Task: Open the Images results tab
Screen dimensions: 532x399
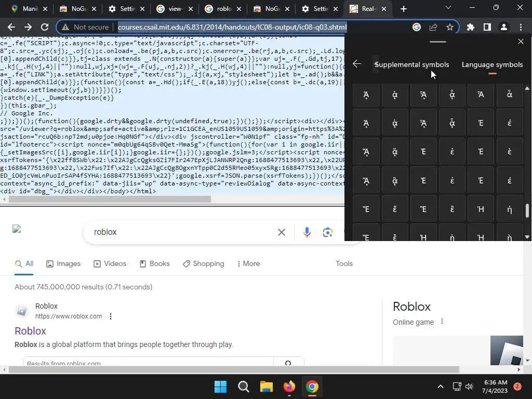Action: click(63, 263)
